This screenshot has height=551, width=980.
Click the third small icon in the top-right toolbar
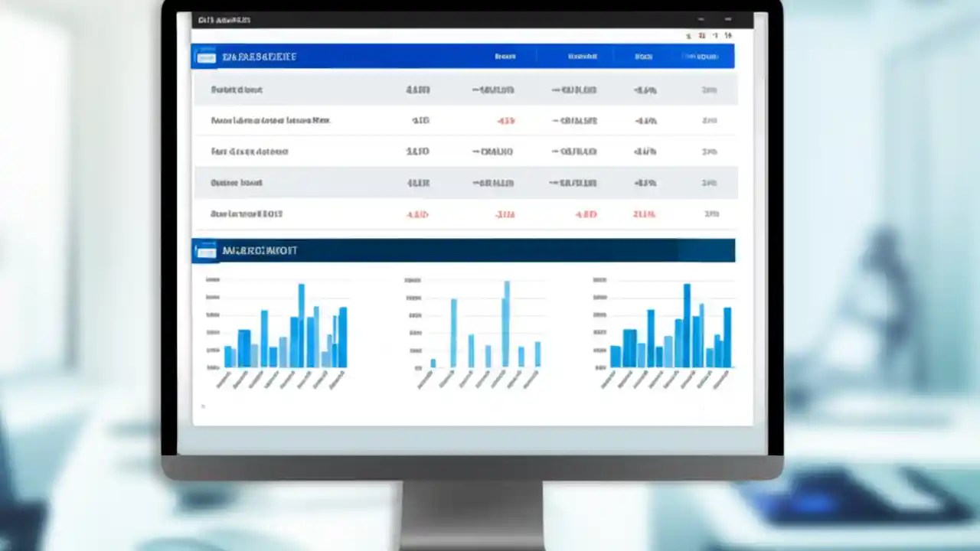coord(715,35)
